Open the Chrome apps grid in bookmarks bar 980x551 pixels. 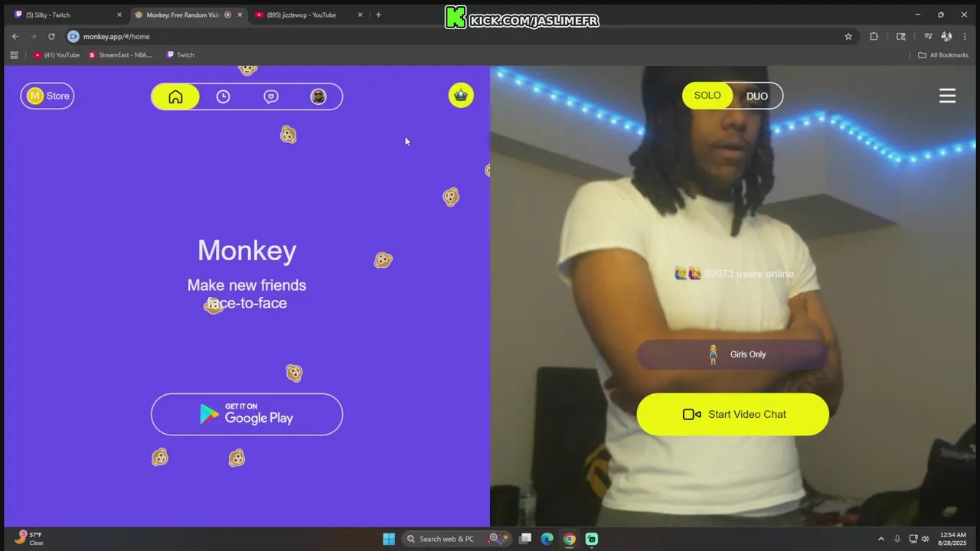click(14, 55)
